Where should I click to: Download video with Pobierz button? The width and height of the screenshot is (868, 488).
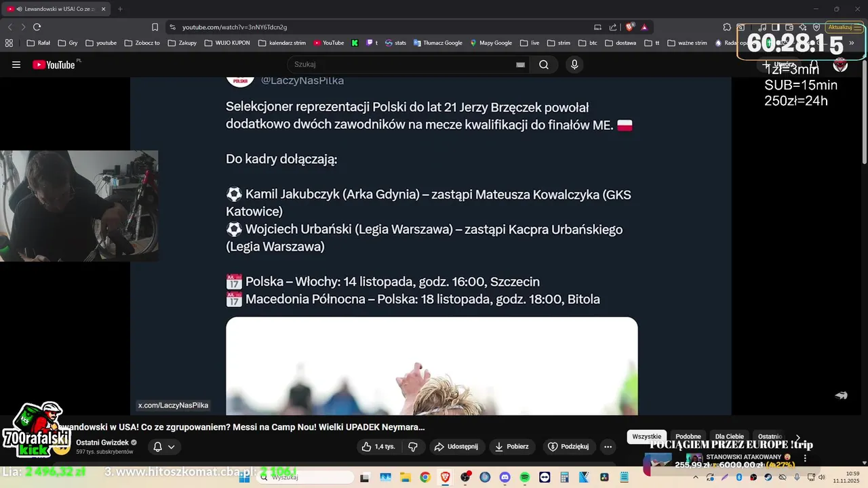pyautogui.click(x=512, y=447)
